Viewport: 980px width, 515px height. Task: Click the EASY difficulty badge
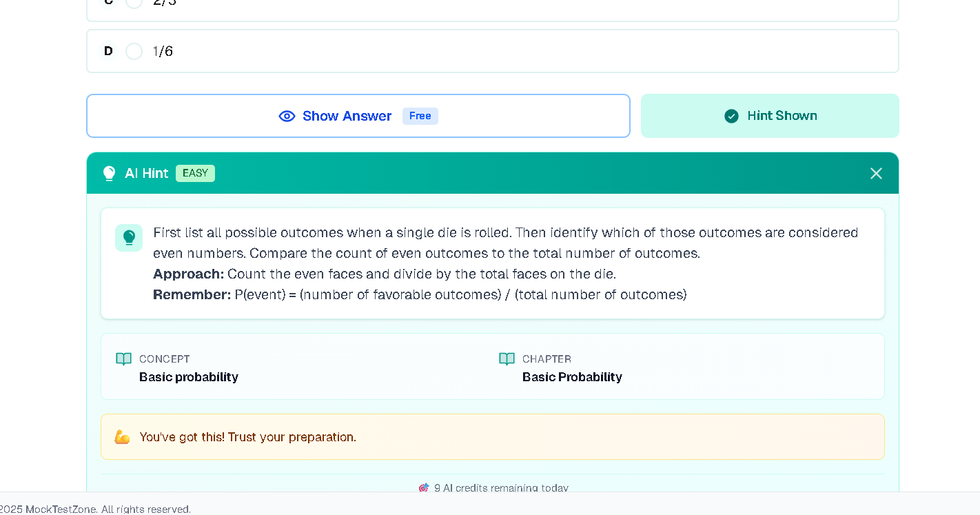click(x=195, y=174)
